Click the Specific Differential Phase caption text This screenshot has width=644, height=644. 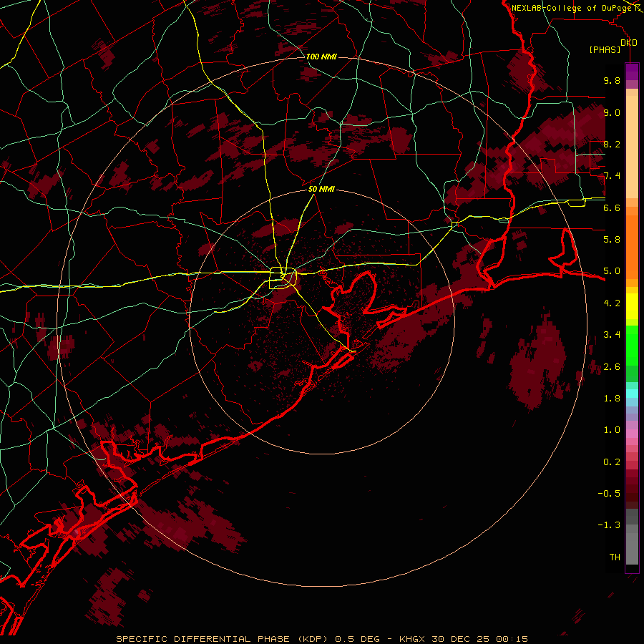322,639
